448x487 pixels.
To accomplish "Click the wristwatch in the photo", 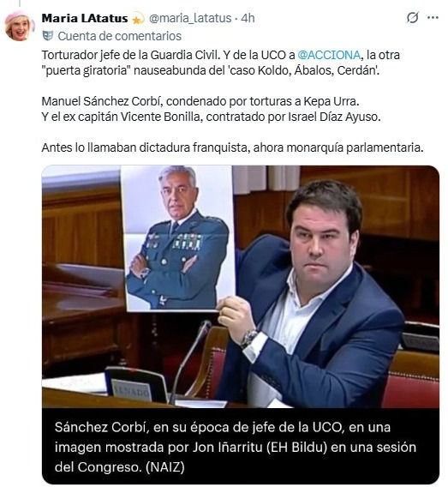I will [x=248, y=338].
